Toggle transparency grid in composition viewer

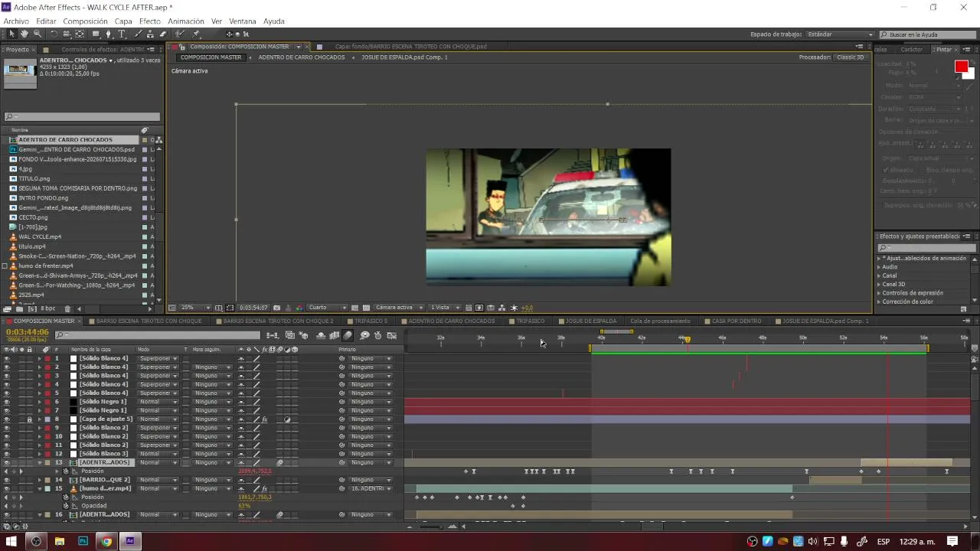367,308
